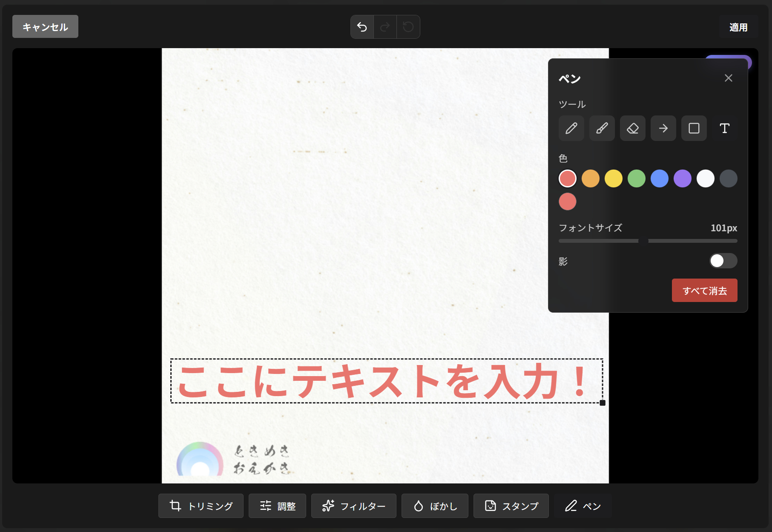
Task: Select the pencil drawing tool
Action: click(x=571, y=128)
